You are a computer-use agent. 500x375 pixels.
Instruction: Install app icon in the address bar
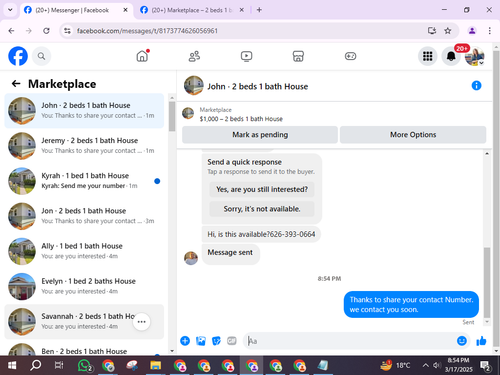coord(432,31)
